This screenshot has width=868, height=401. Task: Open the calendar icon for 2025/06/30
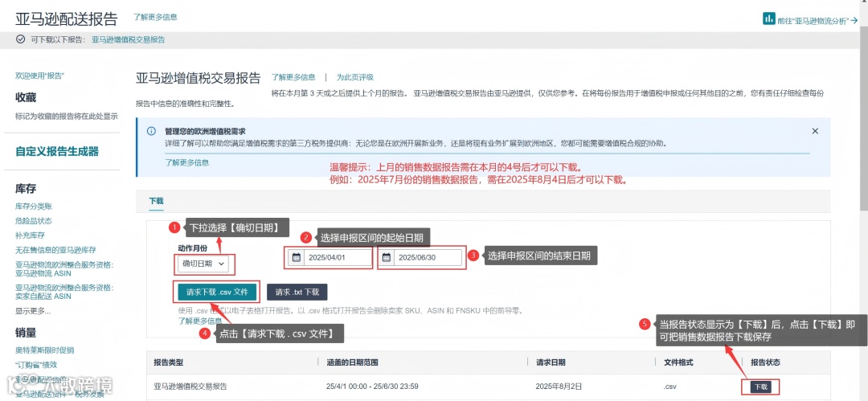pyautogui.click(x=387, y=257)
